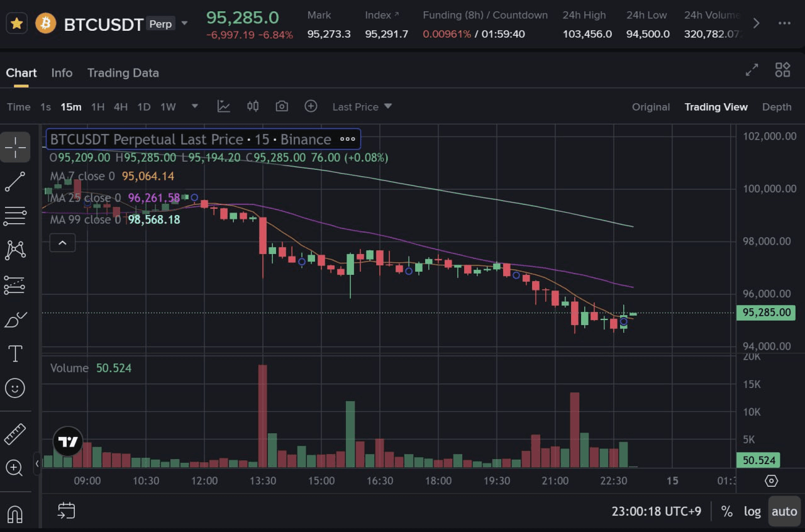The image size is (805, 532).
Task: Select the 1D timeframe
Action: [x=143, y=107]
